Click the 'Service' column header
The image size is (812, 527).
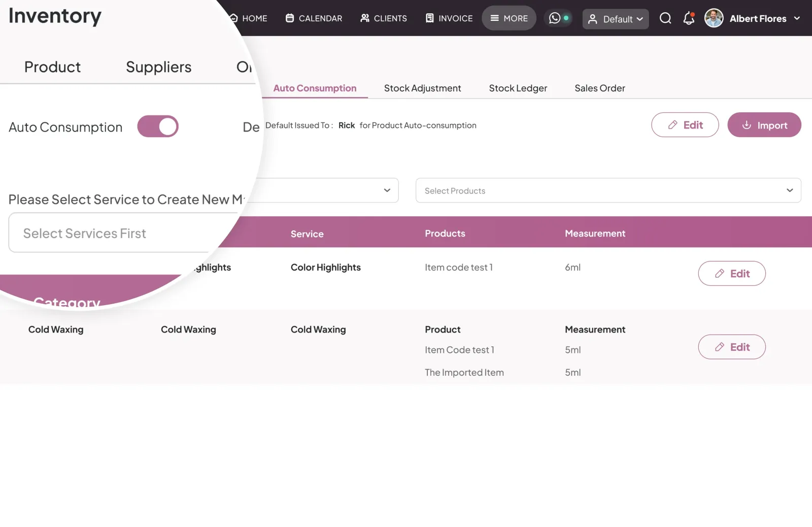307,234
